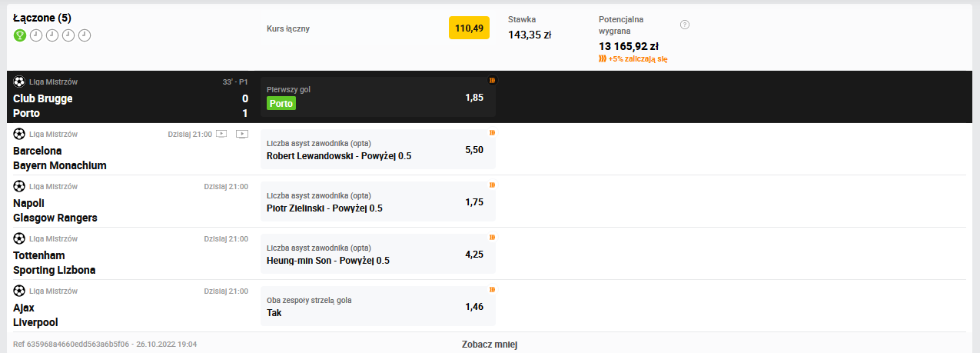Click the football icon beside Ajax league label

click(19, 291)
